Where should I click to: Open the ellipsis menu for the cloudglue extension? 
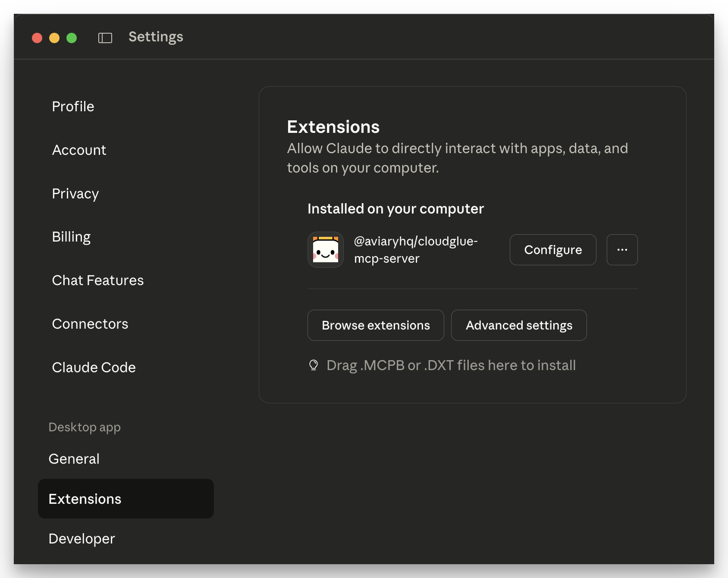click(622, 249)
